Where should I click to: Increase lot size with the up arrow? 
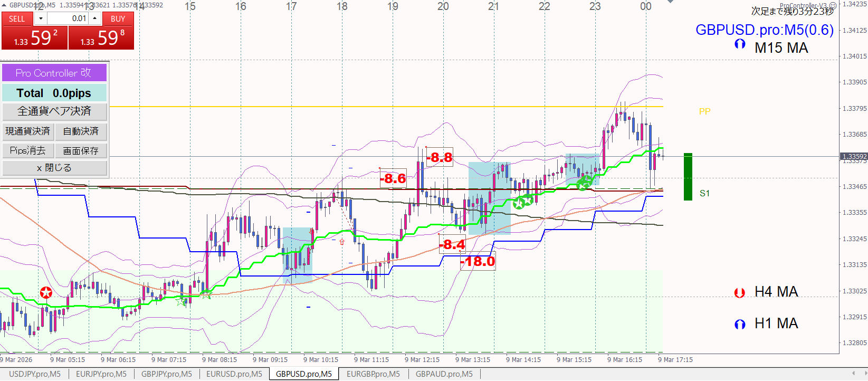tap(94, 18)
